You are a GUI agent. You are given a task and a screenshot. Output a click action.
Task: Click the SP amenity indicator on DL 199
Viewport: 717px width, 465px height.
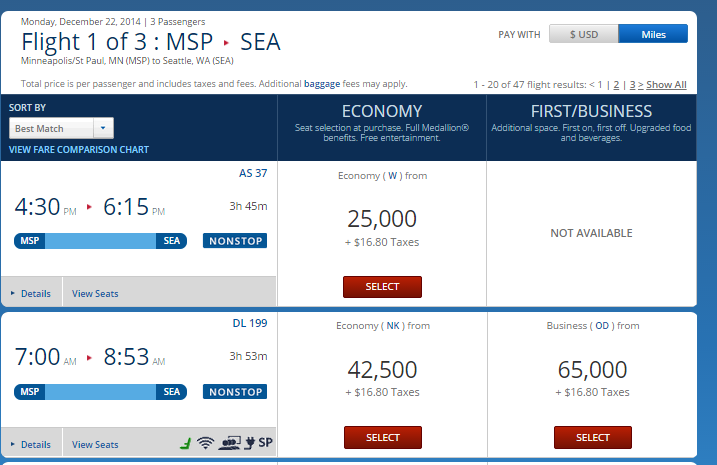point(266,443)
